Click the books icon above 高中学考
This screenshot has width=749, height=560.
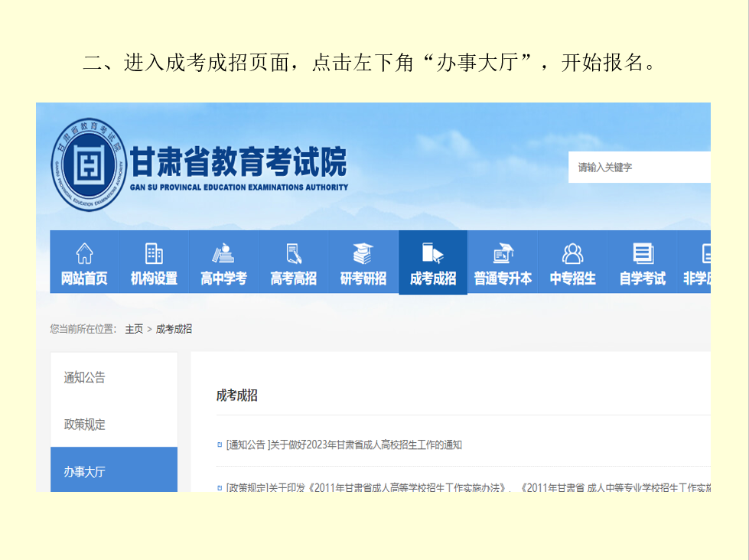point(223,253)
